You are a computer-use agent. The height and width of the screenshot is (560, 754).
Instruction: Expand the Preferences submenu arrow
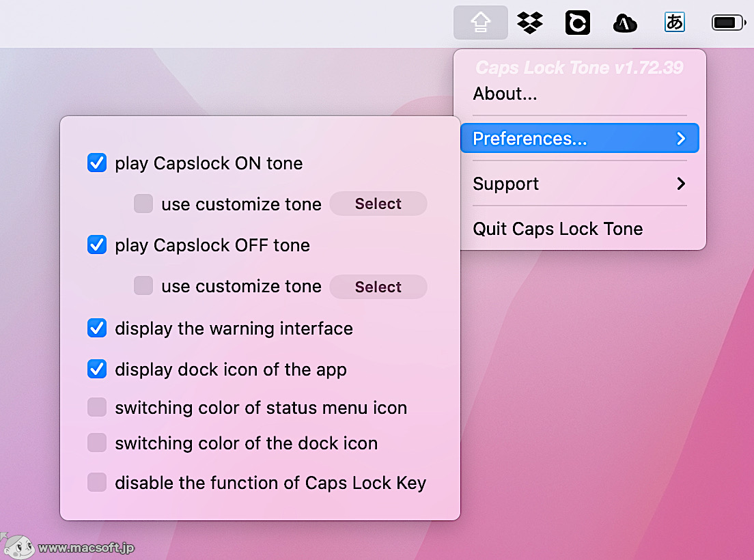[680, 138]
